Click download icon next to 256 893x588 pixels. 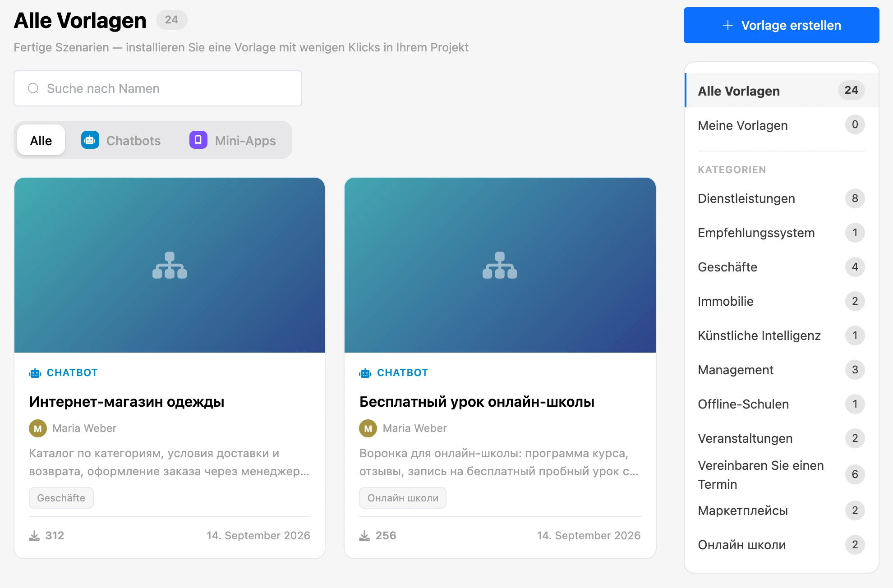tap(364, 536)
